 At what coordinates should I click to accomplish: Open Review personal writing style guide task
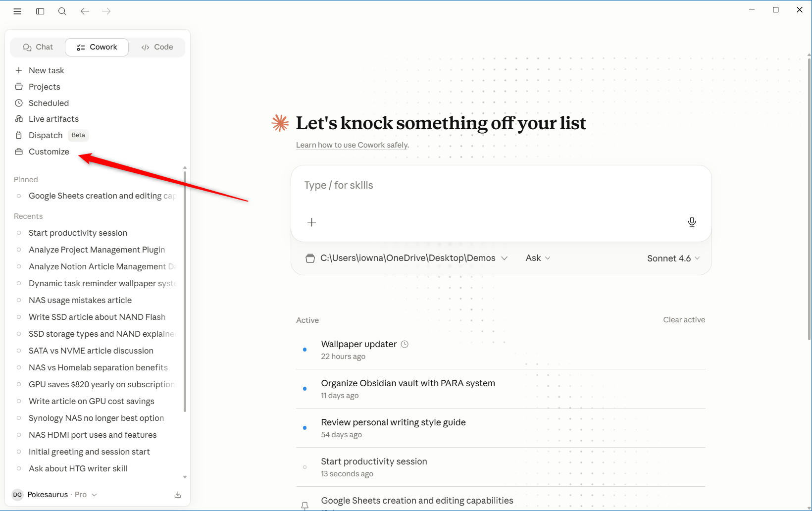click(x=501, y=428)
